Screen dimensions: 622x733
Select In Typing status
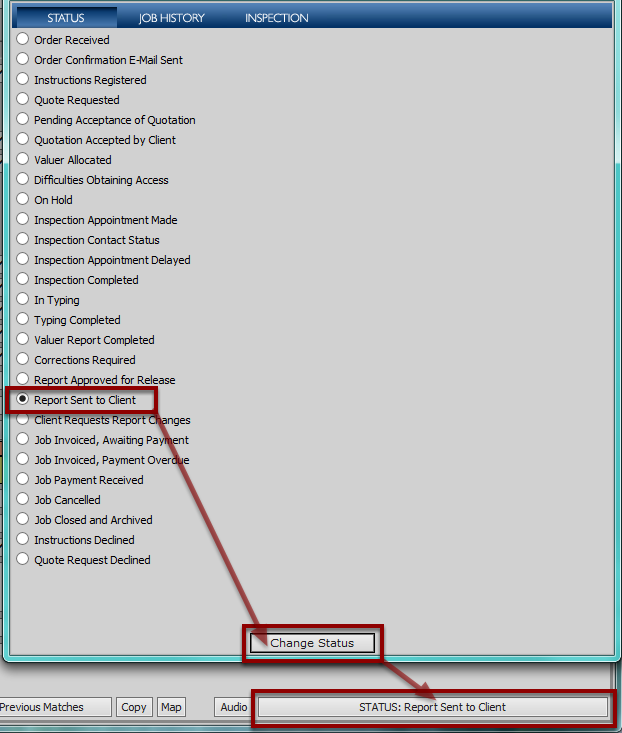(22, 299)
